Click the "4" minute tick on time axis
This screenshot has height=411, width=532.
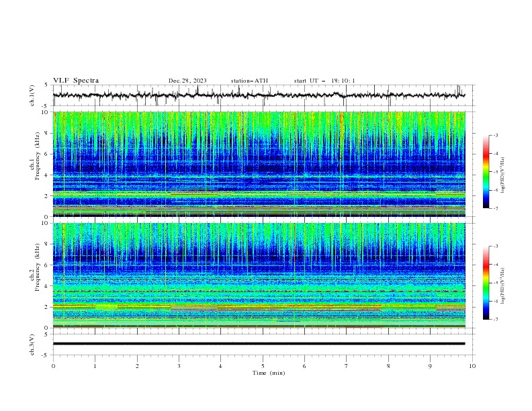pos(220,366)
